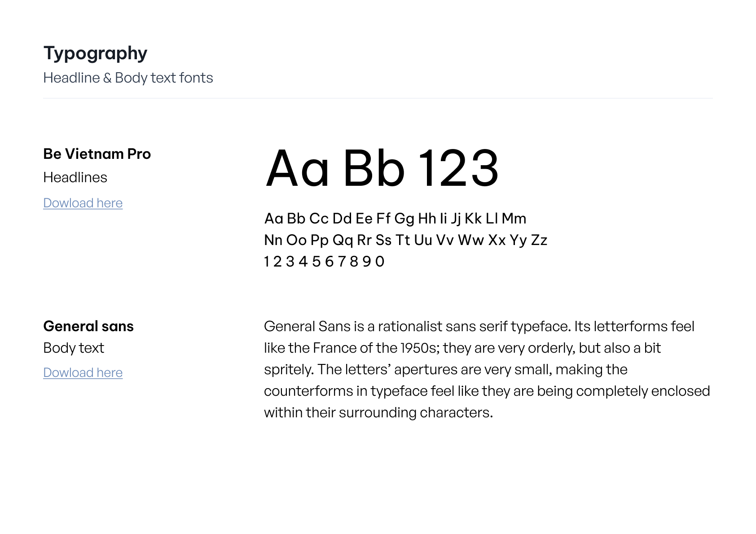Click the horizontal divider below the subtitle

tap(378, 98)
